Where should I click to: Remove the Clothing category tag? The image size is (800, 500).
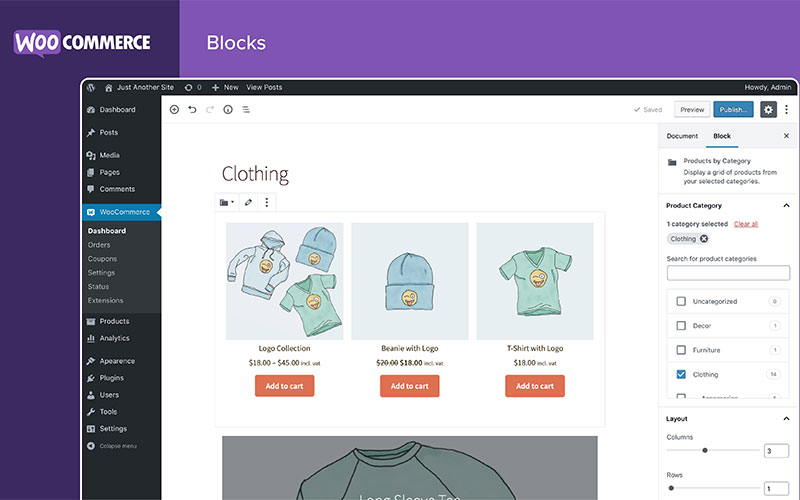(x=704, y=239)
